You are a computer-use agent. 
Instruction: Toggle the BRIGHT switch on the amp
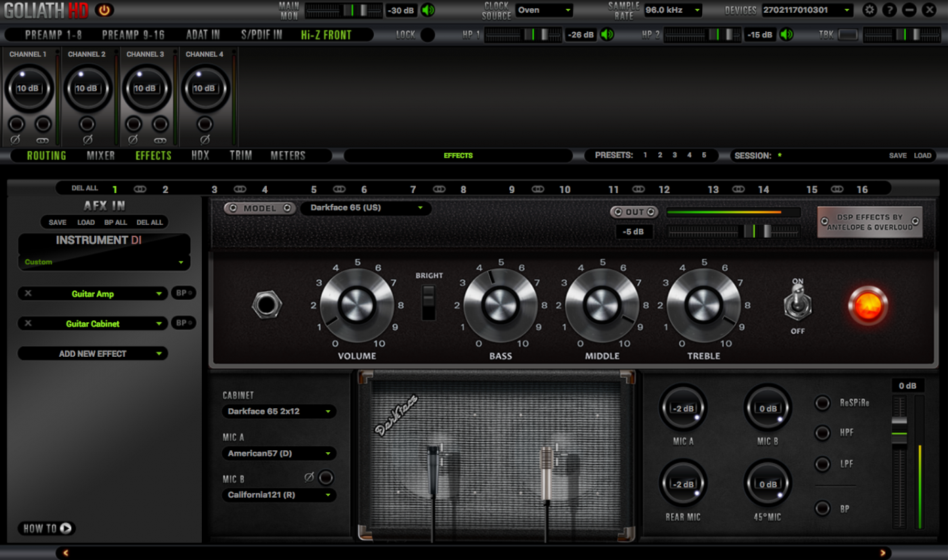pos(429,302)
